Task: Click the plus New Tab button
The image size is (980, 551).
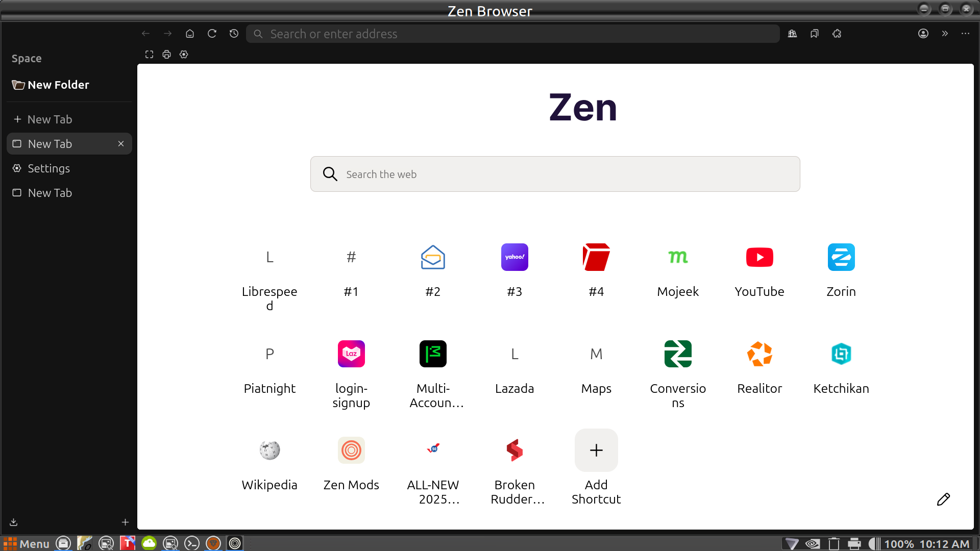Action: click(43, 119)
